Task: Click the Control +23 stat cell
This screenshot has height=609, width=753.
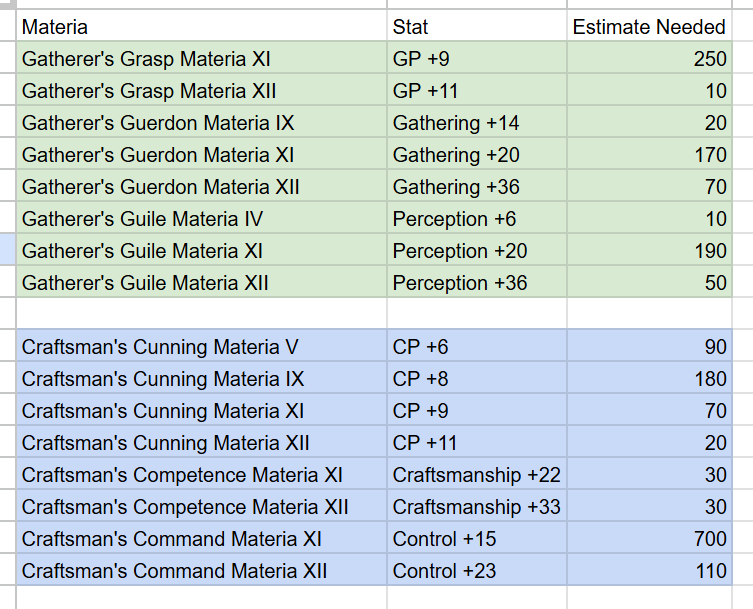Action: [x=477, y=570]
